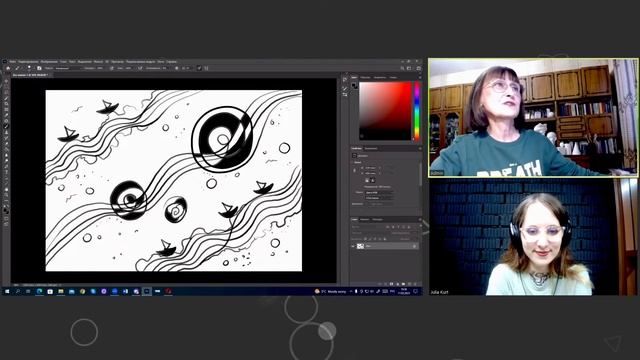Open the Flow value dropdown
The height and width of the screenshot is (360, 640).
(128, 68)
